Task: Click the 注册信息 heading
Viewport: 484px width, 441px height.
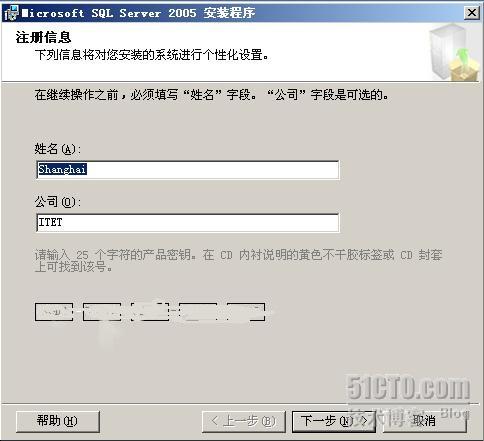Action: pos(43,37)
